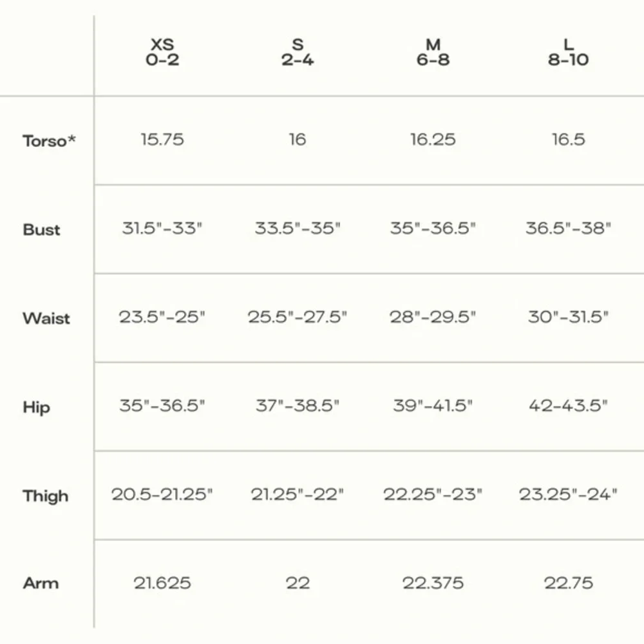Click the 20.5-21.25" thigh cell

pos(162,495)
